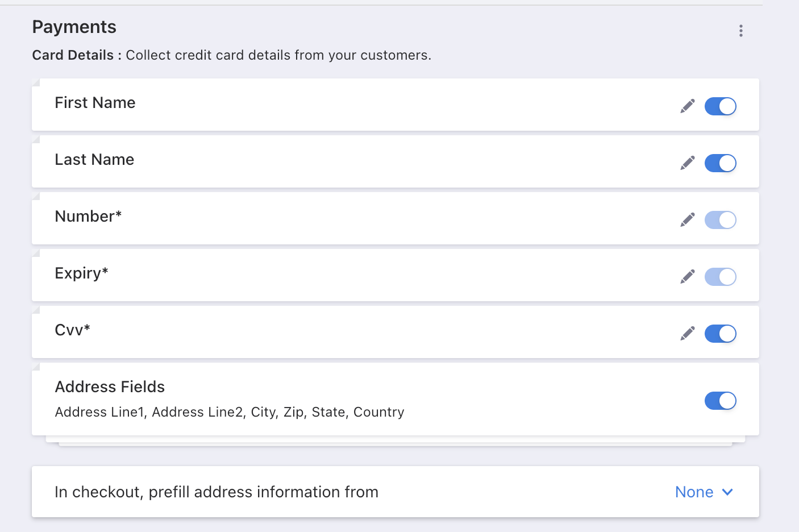Screen dimensions: 799x532
Task: Edit the Cvv field label
Action: [688, 334]
